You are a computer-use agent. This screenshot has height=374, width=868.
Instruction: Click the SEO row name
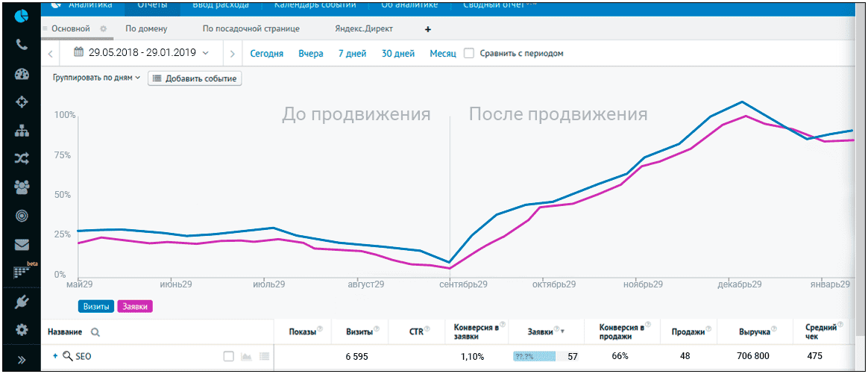tap(84, 357)
